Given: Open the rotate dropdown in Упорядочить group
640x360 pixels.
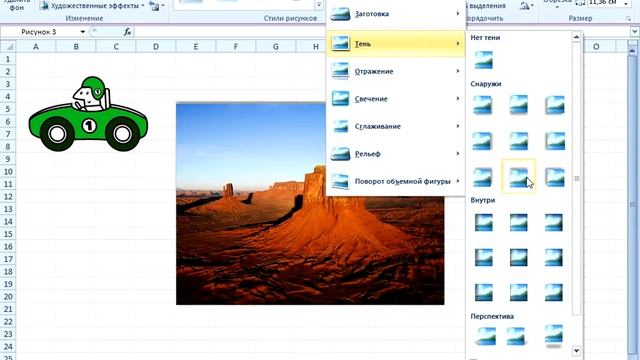Looking at the screenshot, I should (x=526, y=6).
